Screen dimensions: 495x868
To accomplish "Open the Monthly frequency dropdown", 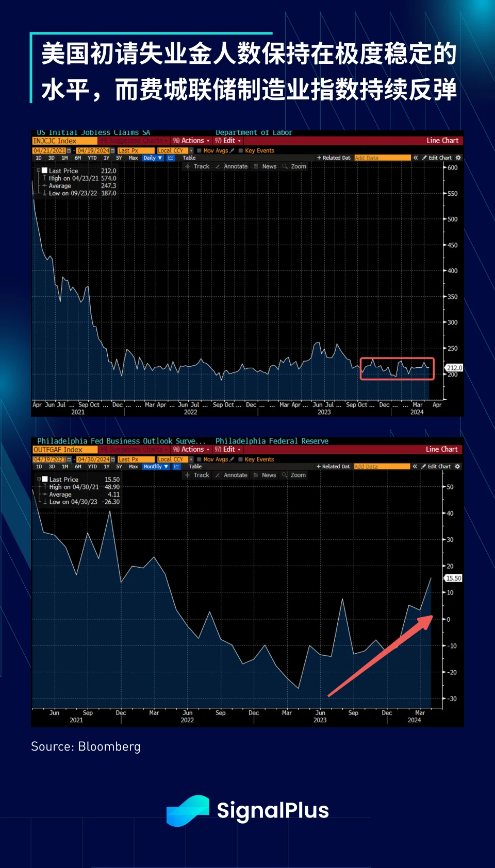I will (156, 466).
